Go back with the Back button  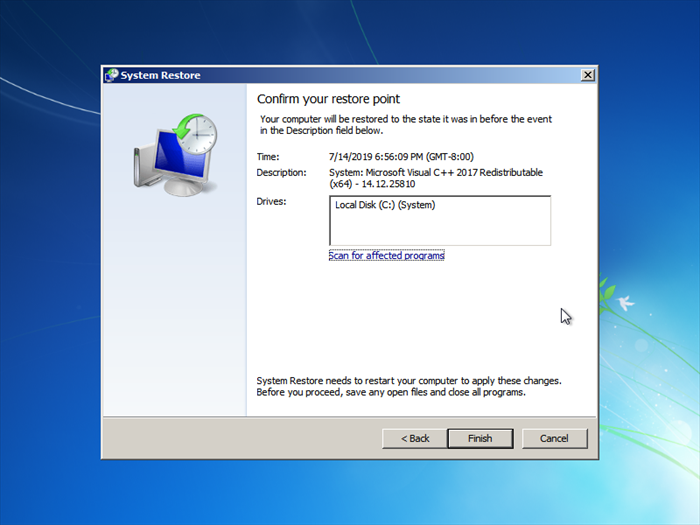coord(415,438)
